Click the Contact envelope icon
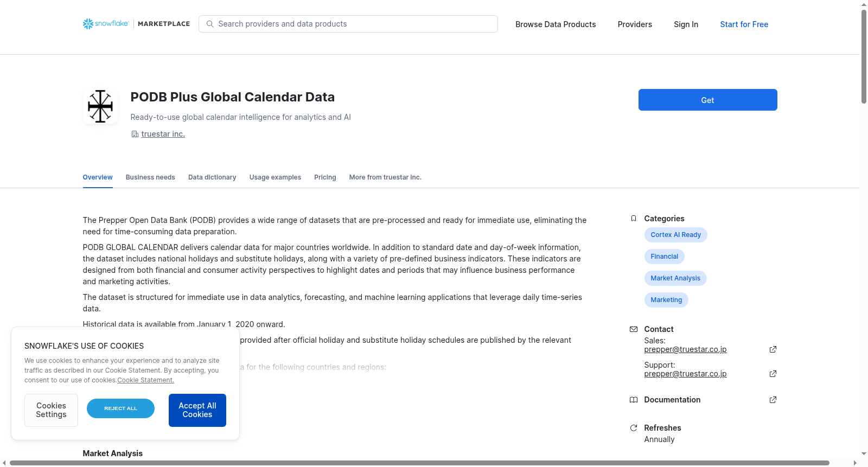Viewport: 868px width, 467px height. (634, 329)
